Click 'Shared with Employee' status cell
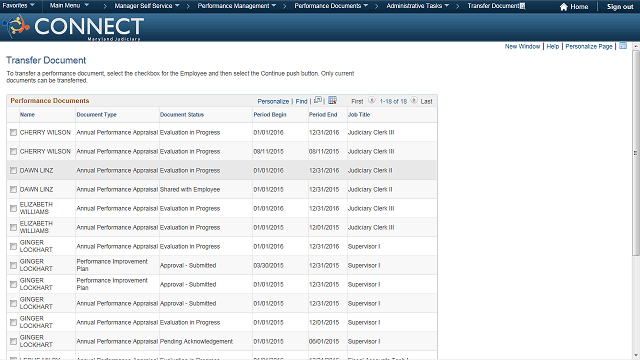The height and width of the screenshot is (360, 640). coord(190,189)
